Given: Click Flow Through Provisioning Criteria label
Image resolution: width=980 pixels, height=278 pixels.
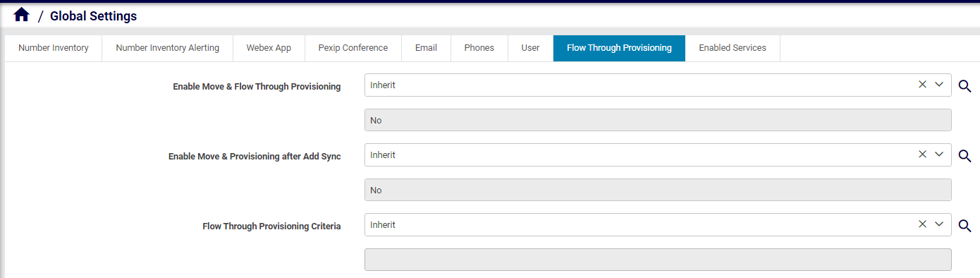Looking at the screenshot, I should click(x=271, y=226).
